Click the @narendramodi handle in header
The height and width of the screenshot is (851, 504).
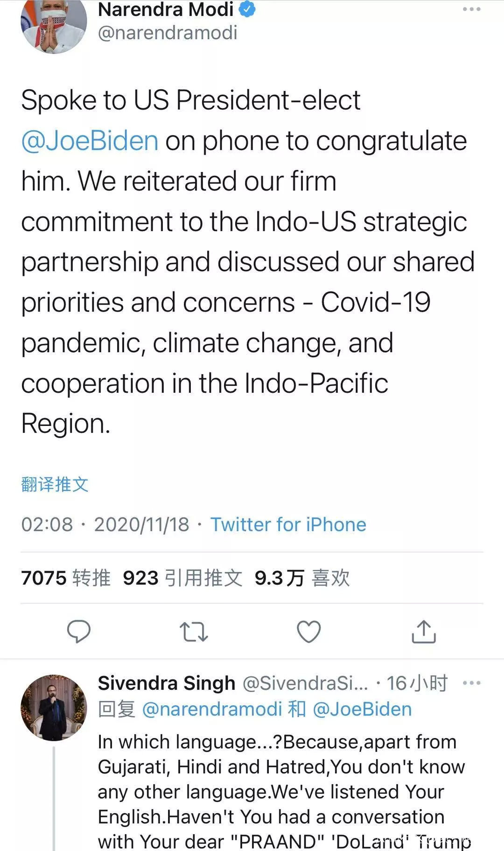[x=168, y=33]
